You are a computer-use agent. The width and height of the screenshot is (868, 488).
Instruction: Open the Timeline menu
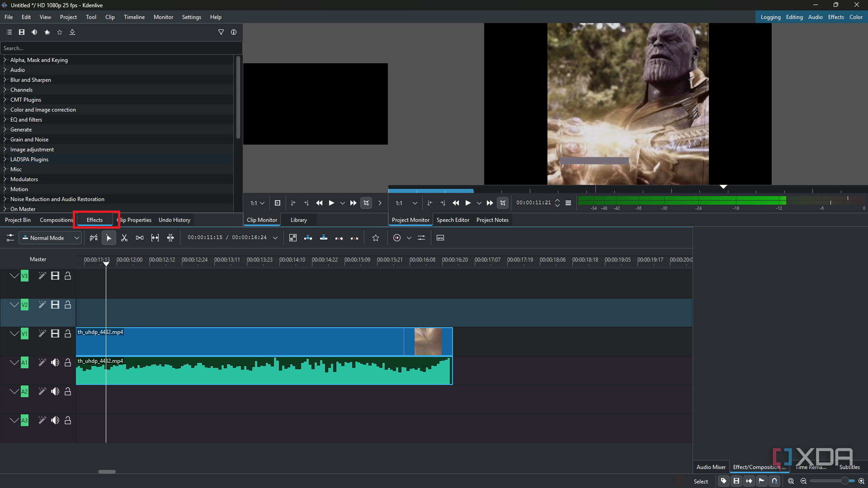pos(134,17)
